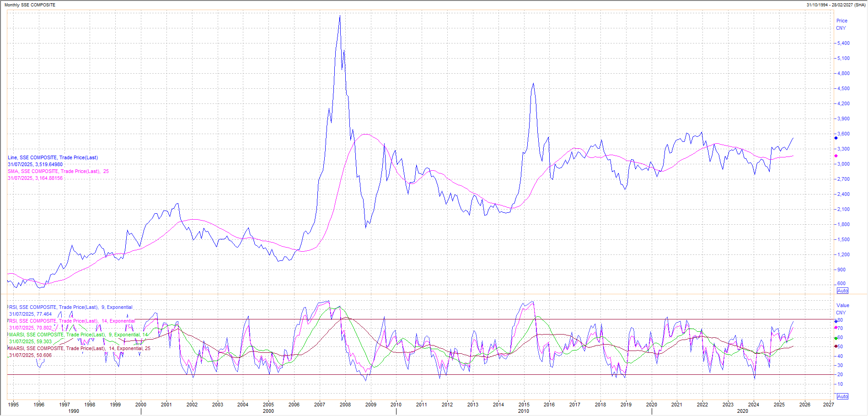
Task: Click the date range label at top right
Action: coord(836,5)
